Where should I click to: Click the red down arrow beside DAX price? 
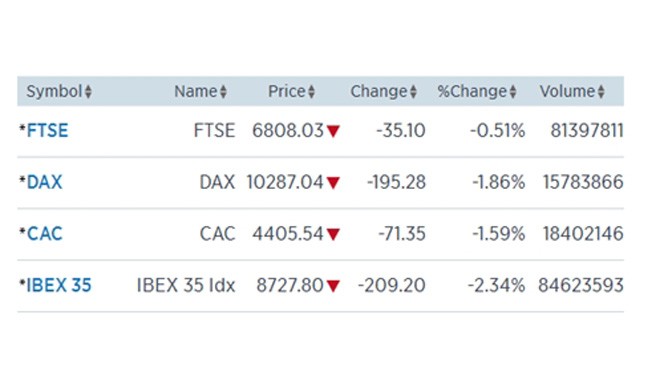point(333,183)
